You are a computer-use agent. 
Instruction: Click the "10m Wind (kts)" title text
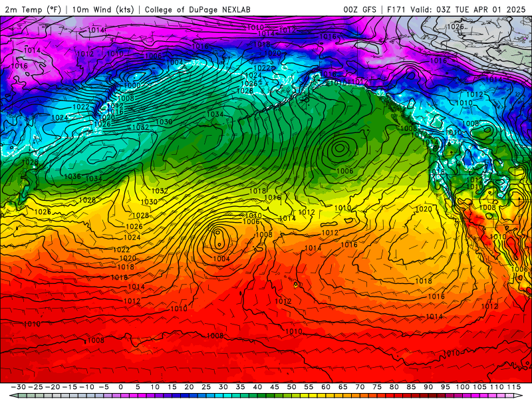(x=103, y=9)
